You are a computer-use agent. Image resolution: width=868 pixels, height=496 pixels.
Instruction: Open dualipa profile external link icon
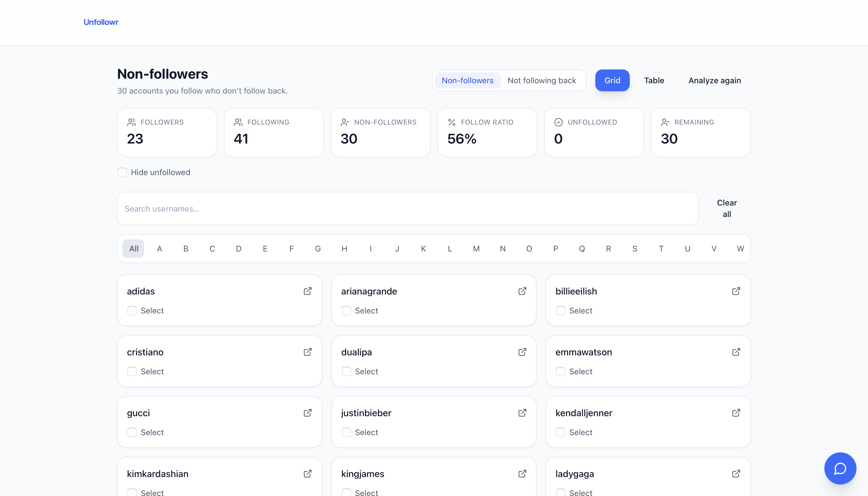tap(522, 352)
